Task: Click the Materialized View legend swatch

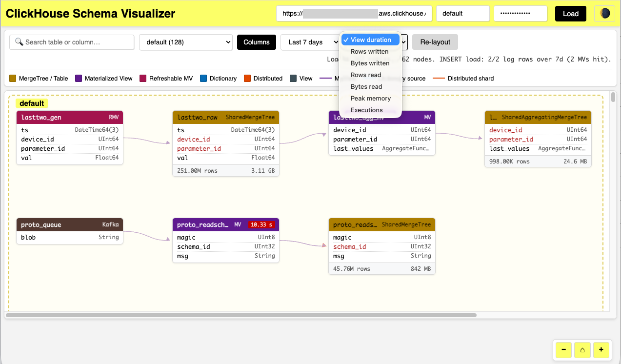Action: point(79,78)
